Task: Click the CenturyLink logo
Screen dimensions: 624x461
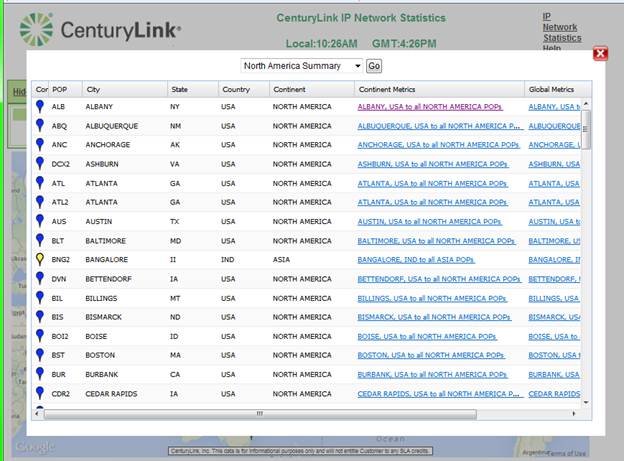Action: (100, 30)
